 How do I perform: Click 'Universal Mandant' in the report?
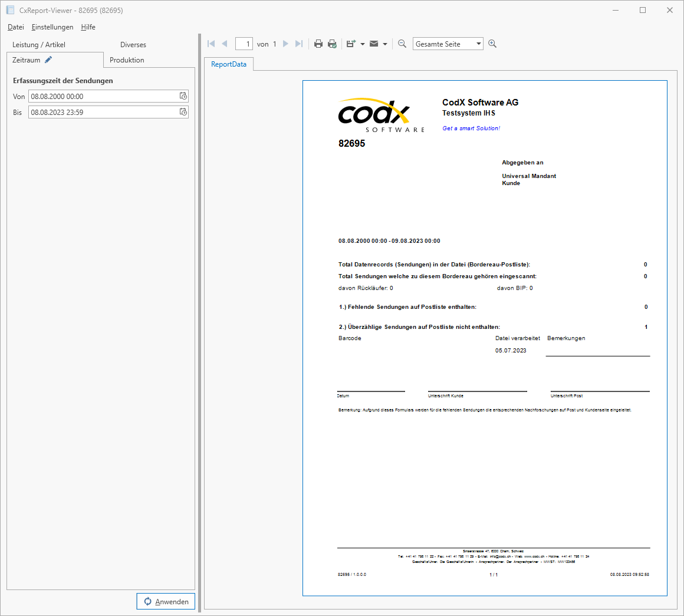point(529,176)
